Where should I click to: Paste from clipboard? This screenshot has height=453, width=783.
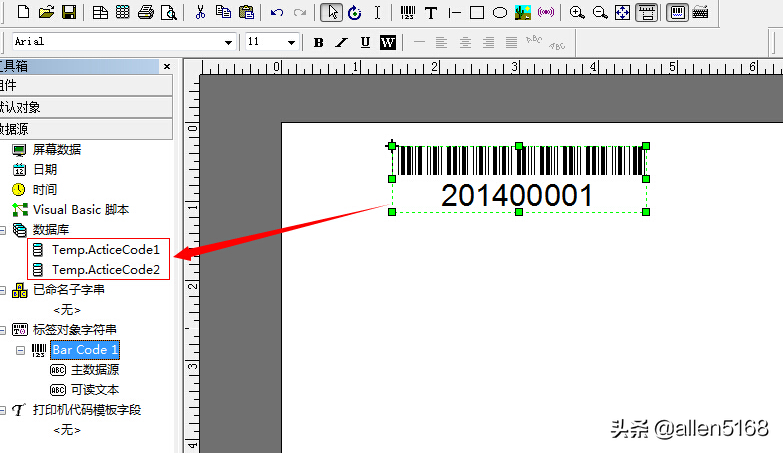tap(247, 12)
